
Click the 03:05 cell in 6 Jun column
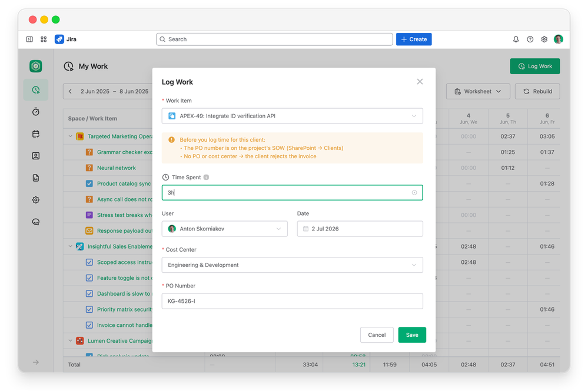[x=547, y=136]
